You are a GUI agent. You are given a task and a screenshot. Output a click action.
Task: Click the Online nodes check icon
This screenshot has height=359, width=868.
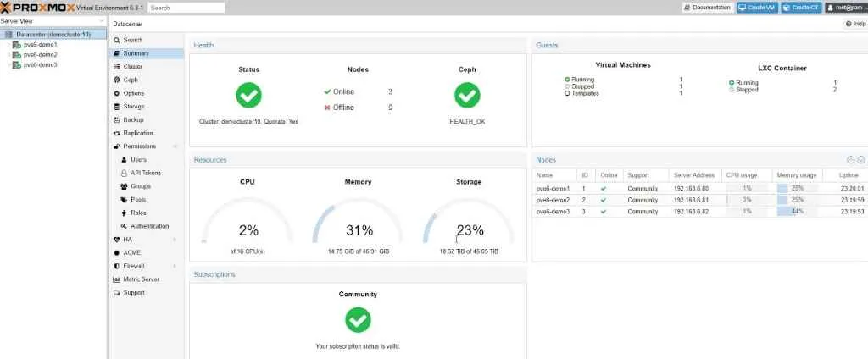(x=327, y=91)
